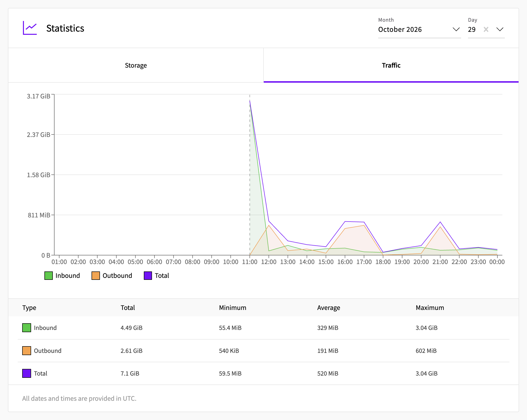Click the Inbound minimum 55.4 MiB

click(x=230, y=328)
